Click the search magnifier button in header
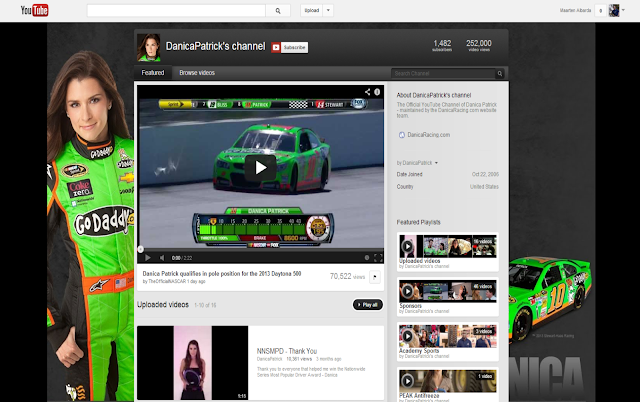This screenshot has width=640, height=402. point(278,11)
